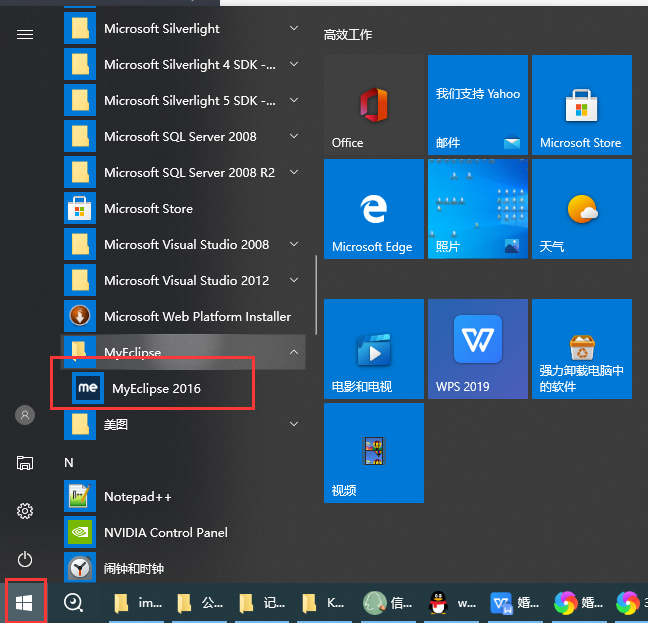Open NVIDIA Control Panel

pyautogui.click(x=184, y=532)
